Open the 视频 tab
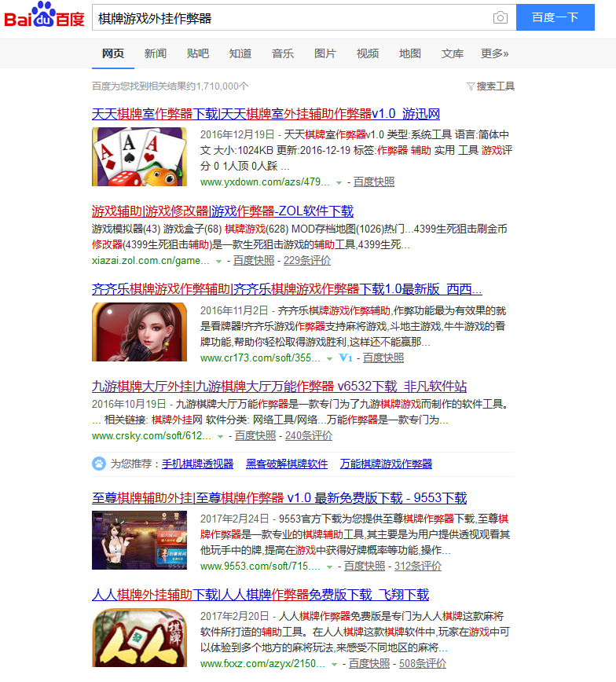 point(368,53)
